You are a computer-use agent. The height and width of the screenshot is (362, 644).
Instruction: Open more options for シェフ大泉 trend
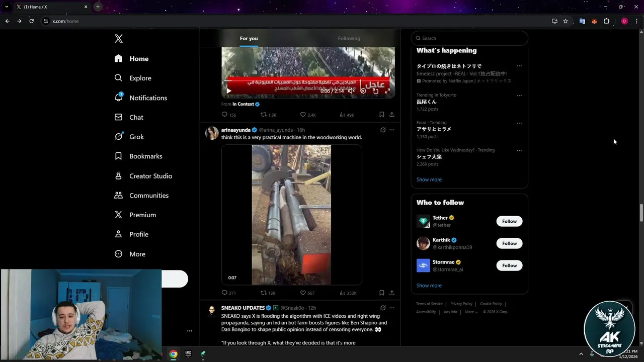point(519,150)
